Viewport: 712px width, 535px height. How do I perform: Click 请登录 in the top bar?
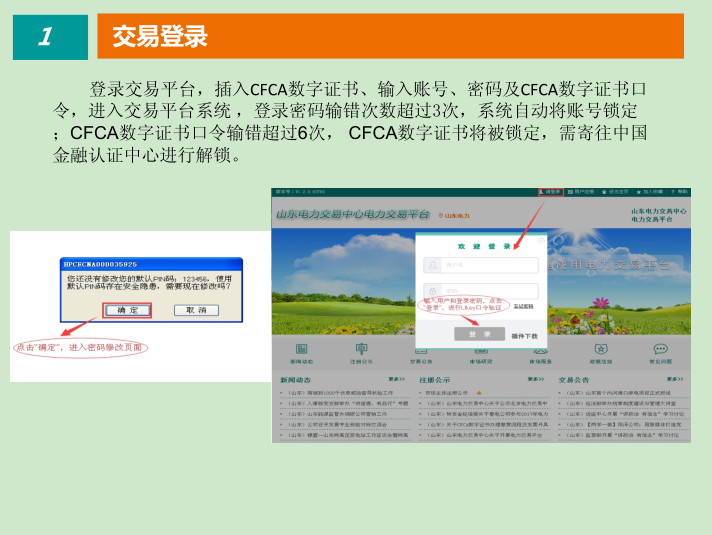(551, 191)
